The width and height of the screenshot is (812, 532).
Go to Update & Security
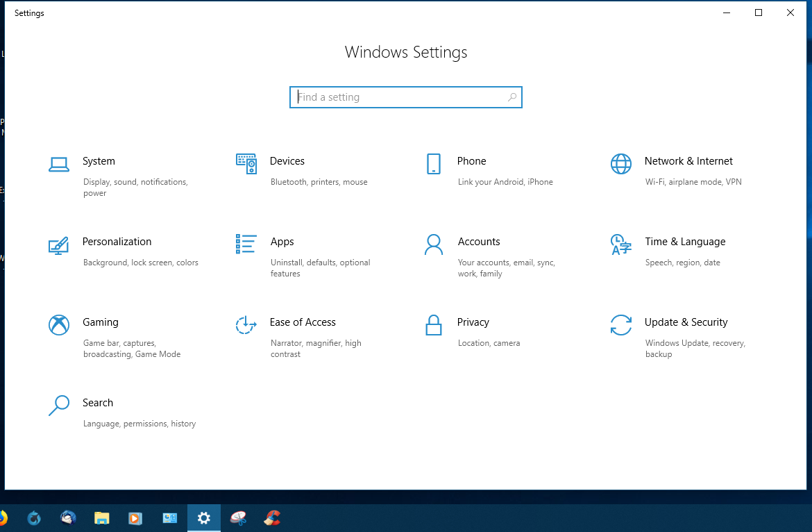click(686, 322)
